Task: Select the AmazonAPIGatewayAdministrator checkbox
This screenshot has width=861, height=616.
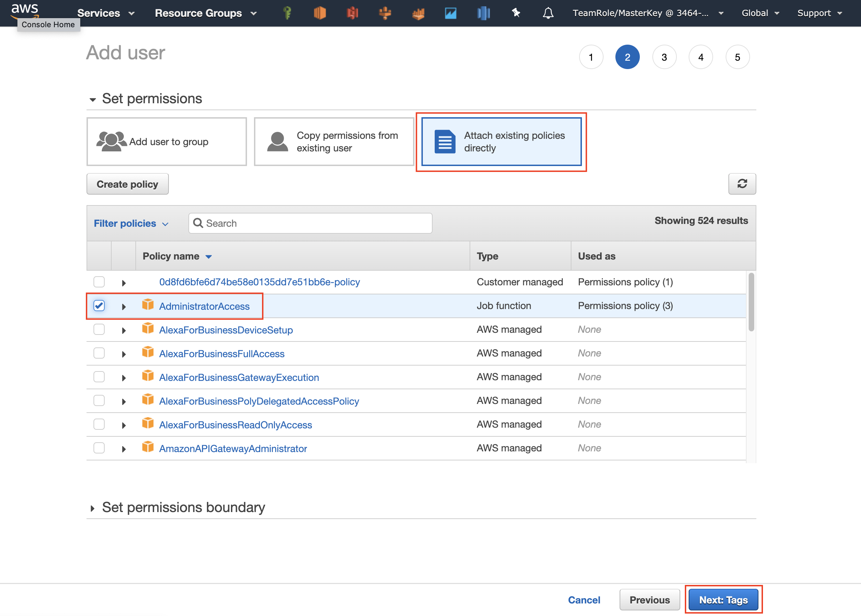Action: [x=99, y=448]
